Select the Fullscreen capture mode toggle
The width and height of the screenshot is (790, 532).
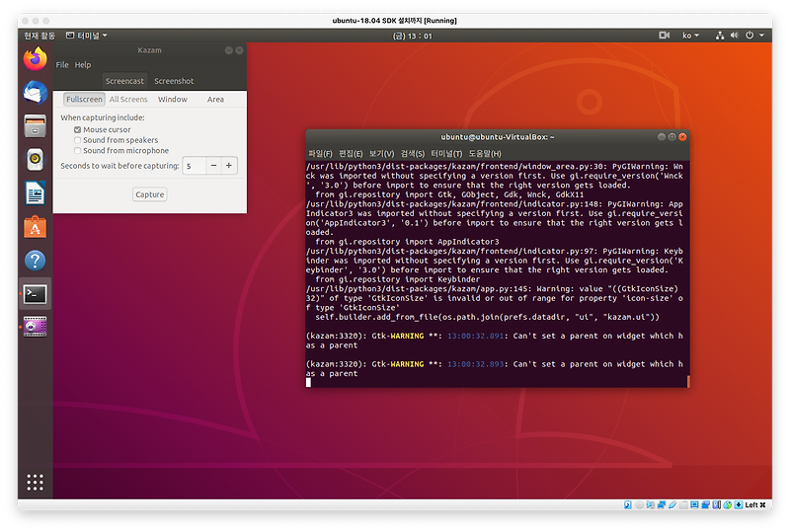click(x=84, y=100)
